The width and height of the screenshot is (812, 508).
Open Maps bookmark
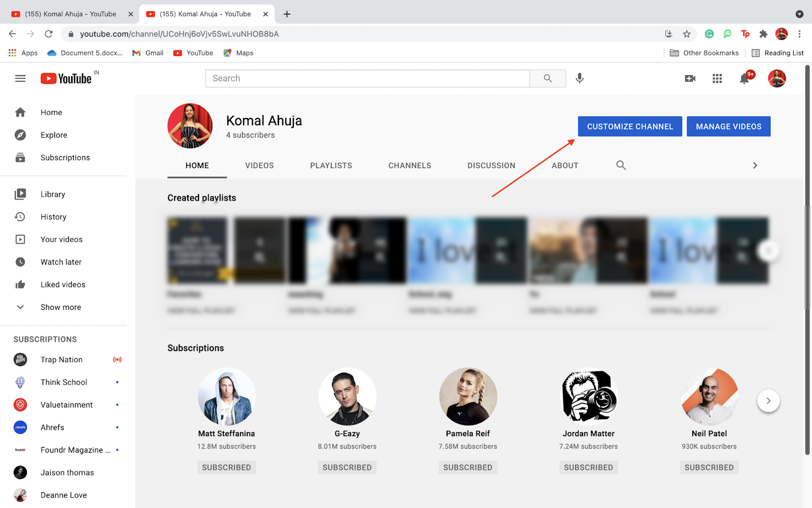pyautogui.click(x=238, y=53)
